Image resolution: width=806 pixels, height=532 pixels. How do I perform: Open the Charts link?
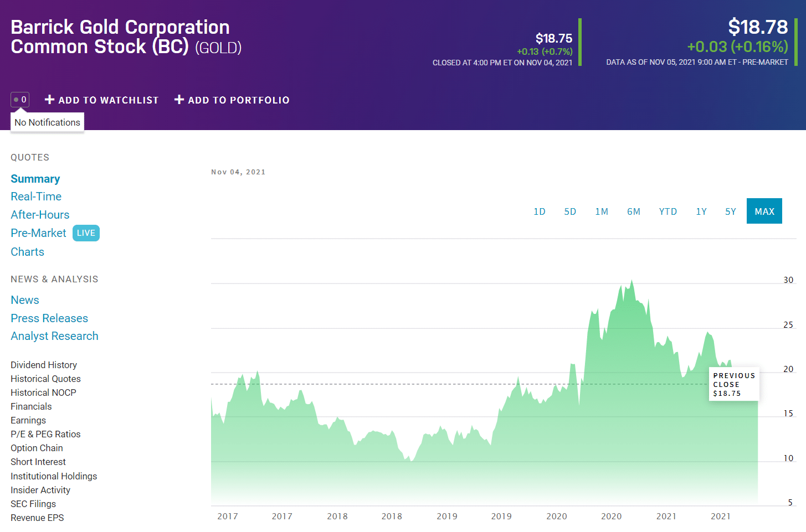(x=27, y=252)
